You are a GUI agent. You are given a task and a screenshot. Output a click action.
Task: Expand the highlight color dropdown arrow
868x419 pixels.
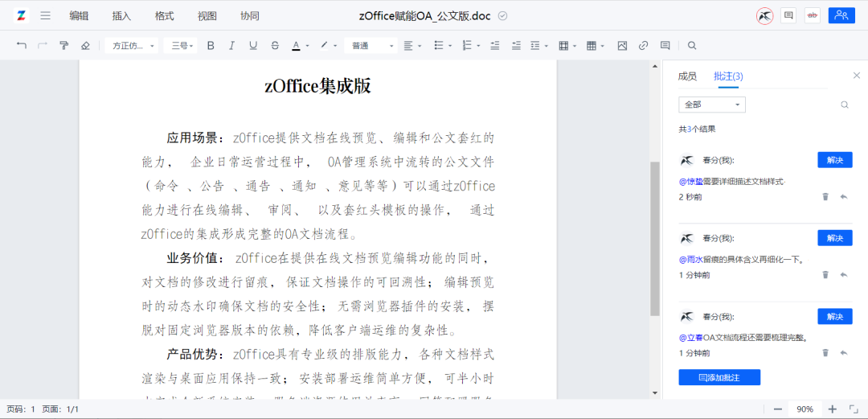coord(335,46)
